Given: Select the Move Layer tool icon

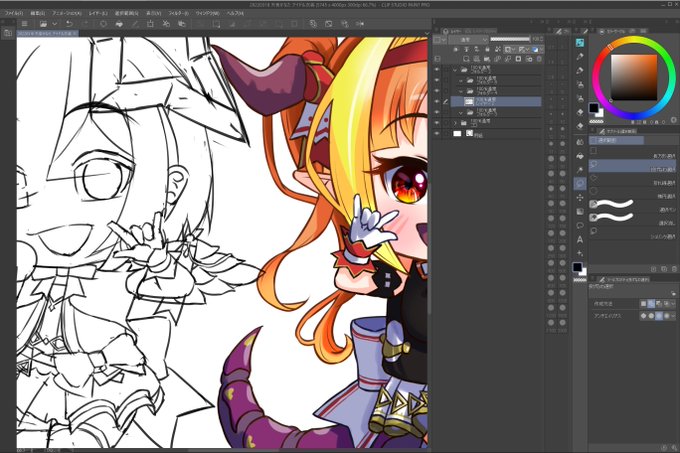Looking at the screenshot, I should [580, 198].
